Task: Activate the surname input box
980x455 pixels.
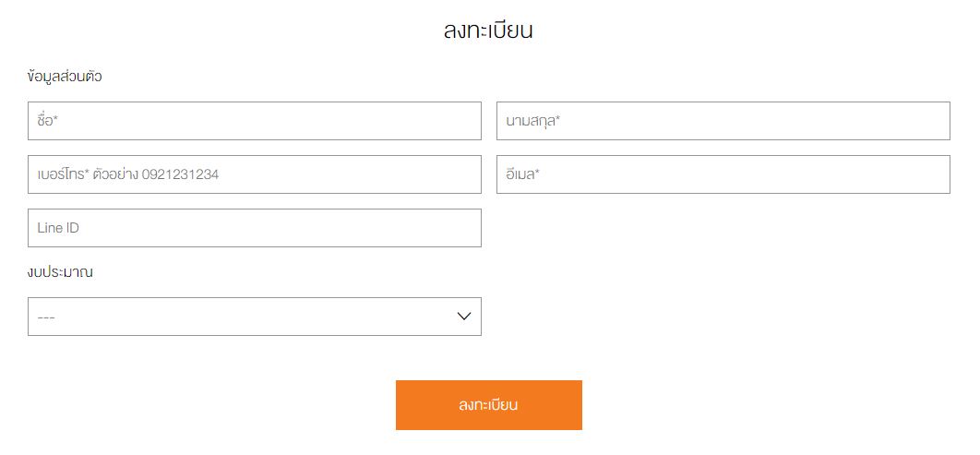Action: [x=723, y=121]
